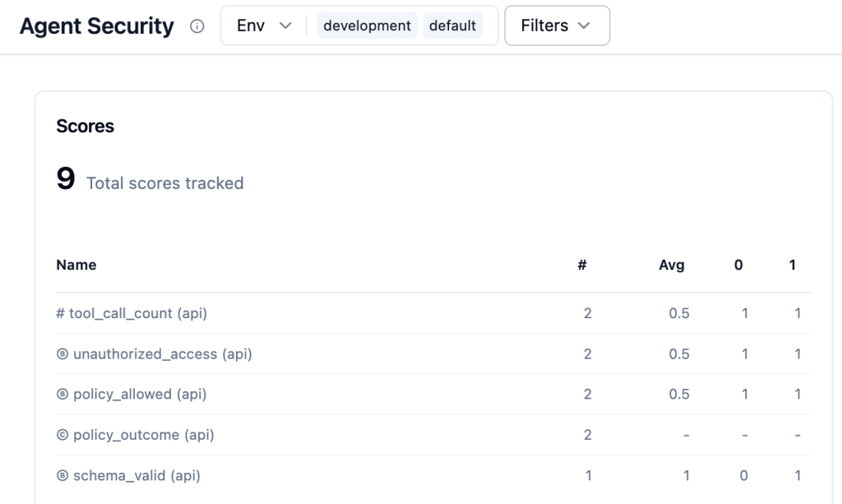The image size is (842, 504).
Task: Click the 0 column value for schema_valid
Action: [743, 475]
